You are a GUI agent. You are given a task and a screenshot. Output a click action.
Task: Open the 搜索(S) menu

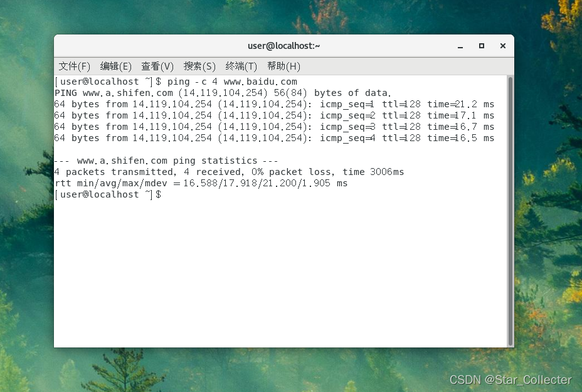coord(199,66)
